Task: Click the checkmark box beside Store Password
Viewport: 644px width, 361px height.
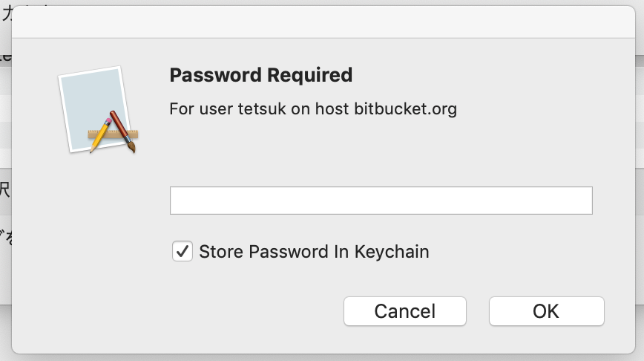Action: click(x=183, y=251)
